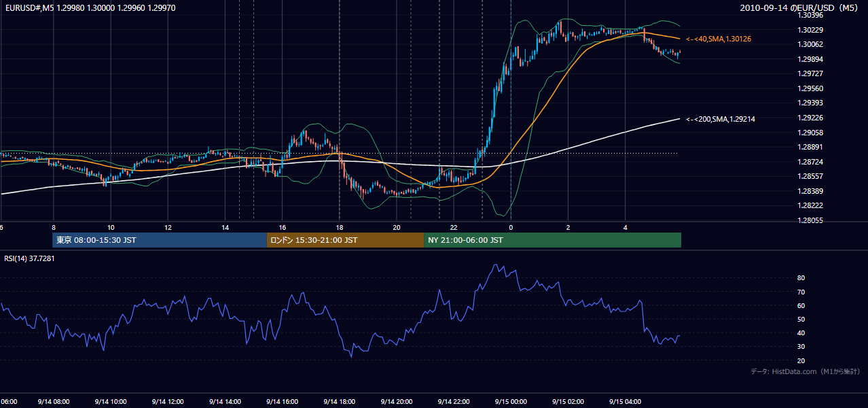Image resolution: width=868 pixels, height=408 pixels.
Task: Click the '9/14 18:00' bottom time label
Action: (x=339, y=402)
